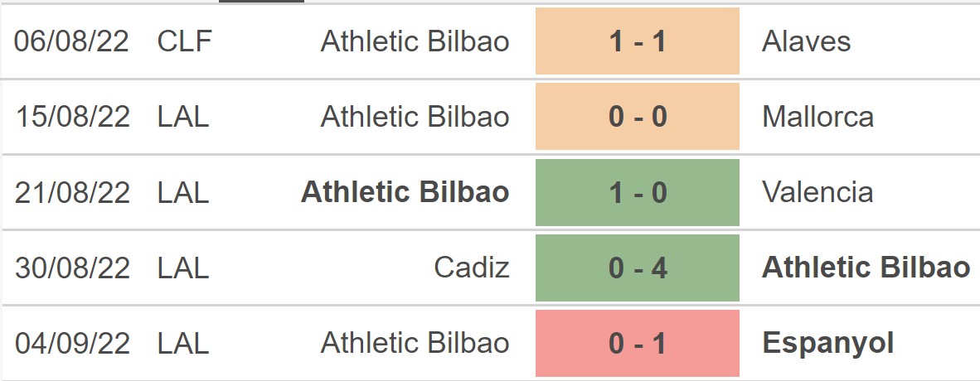Image resolution: width=980 pixels, height=381 pixels.
Task: Select the 30/08/22 match date
Action: pos(72,268)
